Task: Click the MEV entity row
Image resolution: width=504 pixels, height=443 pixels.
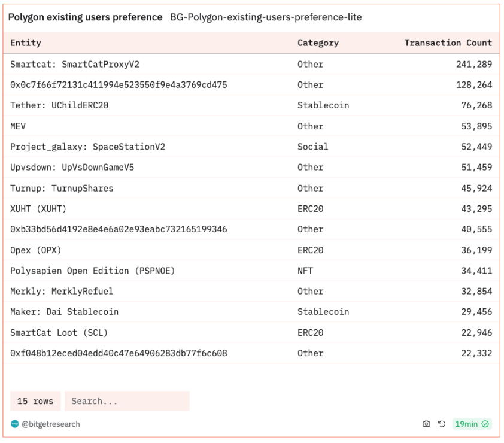Action: pyautogui.click(x=18, y=126)
